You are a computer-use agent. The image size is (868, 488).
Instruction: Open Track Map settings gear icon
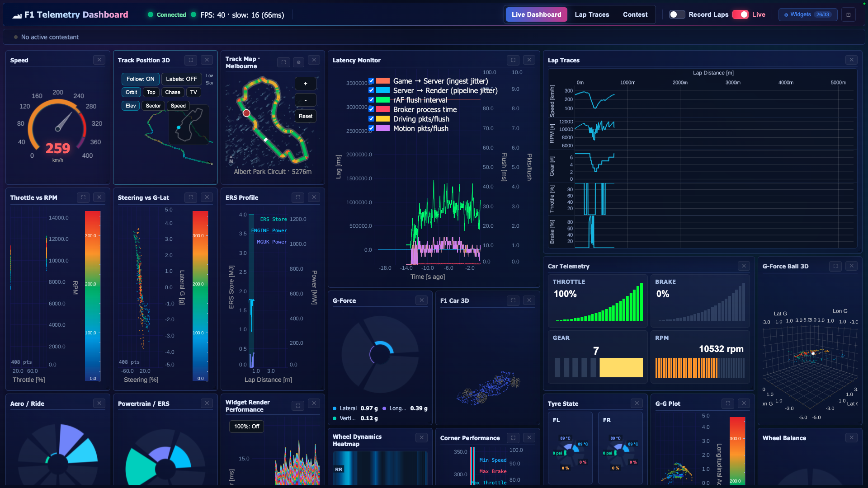coord(298,62)
